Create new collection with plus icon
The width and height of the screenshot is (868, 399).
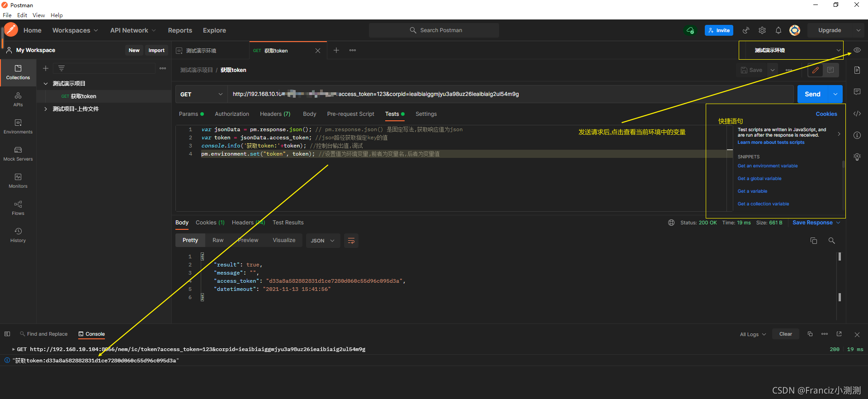pyautogui.click(x=46, y=68)
